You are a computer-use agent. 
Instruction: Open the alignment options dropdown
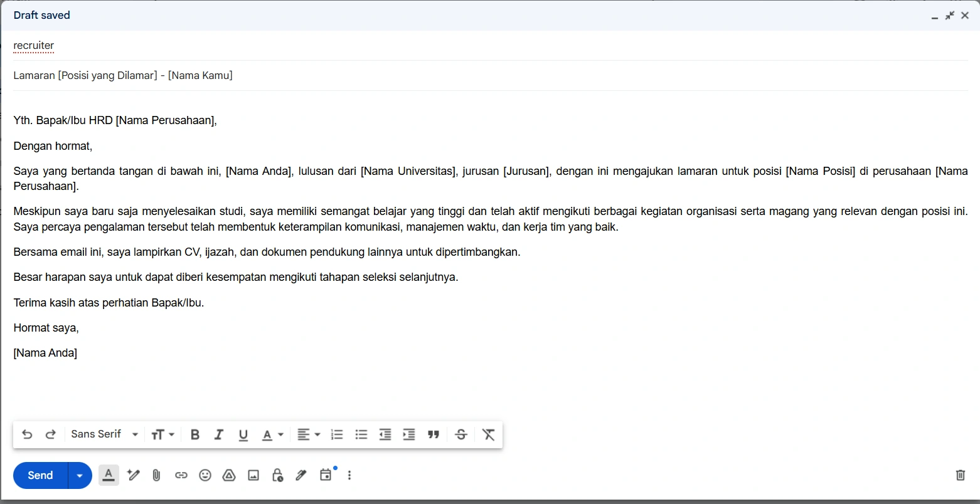tap(309, 434)
